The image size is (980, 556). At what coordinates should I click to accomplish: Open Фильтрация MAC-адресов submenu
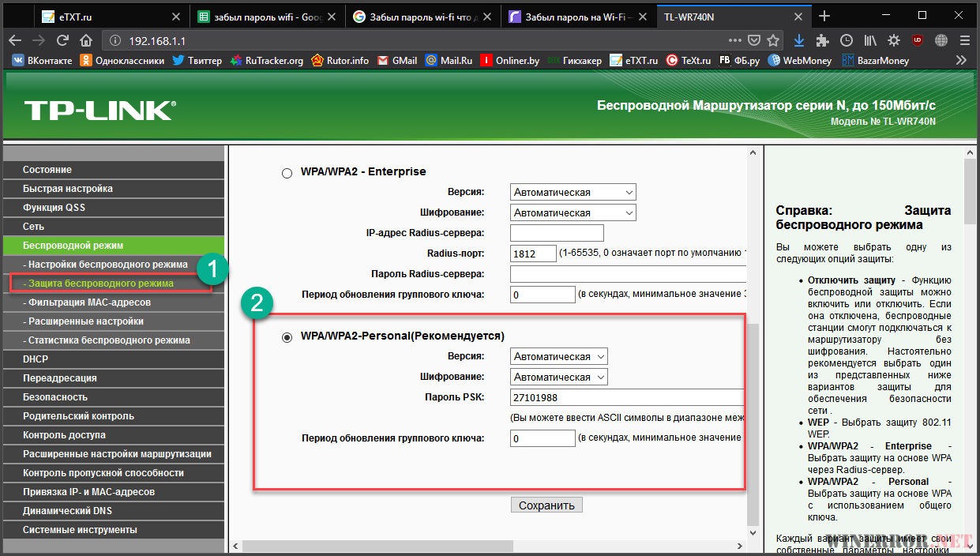pyautogui.click(x=114, y=302)
